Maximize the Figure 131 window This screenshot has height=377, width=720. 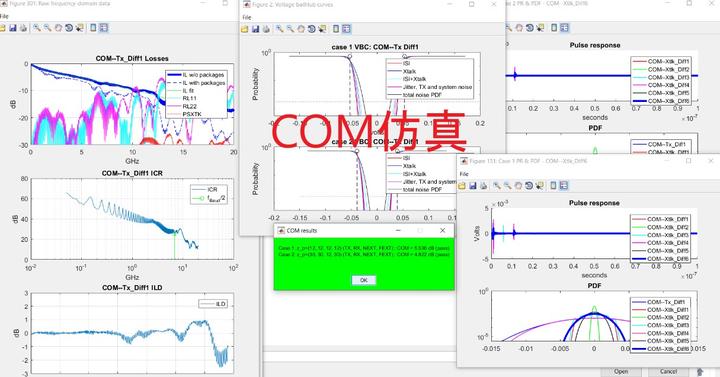tap(688, 161)
